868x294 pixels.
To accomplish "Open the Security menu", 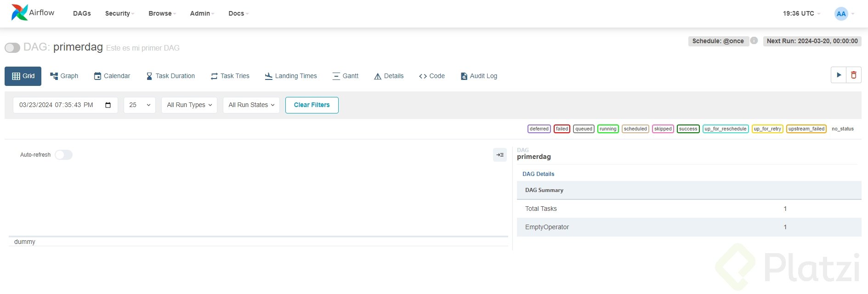I will click(x=119, y=14).
